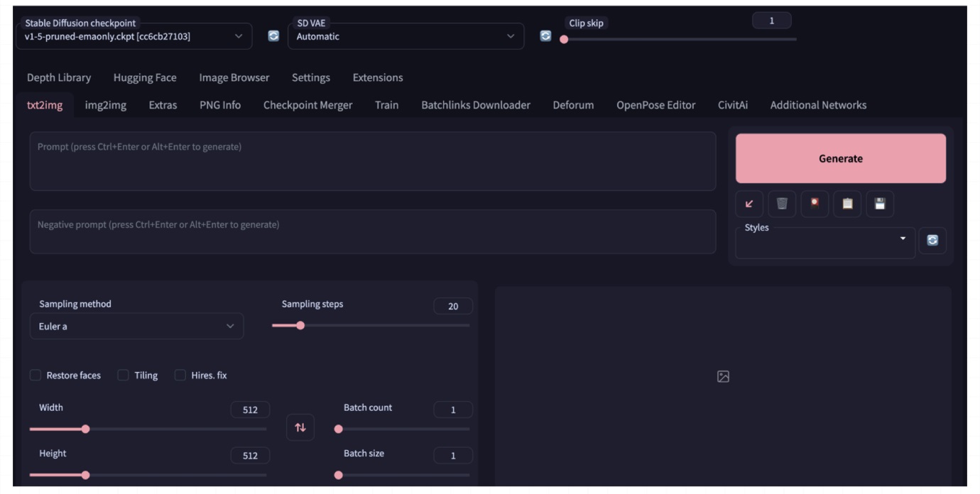Screen dimensions: 980x494
Task: Open the Sampling method dropdown
Action: (x=136, y=326)
